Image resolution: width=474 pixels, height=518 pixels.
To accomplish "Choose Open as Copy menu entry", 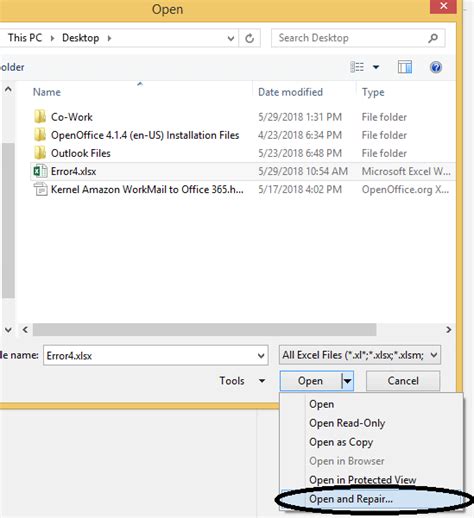I will pos(341,442).
